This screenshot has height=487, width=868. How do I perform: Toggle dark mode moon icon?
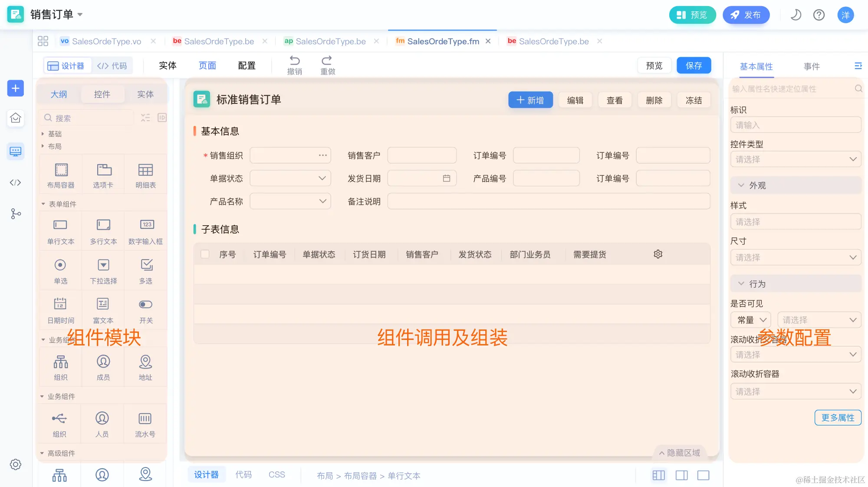coord(796,15)
